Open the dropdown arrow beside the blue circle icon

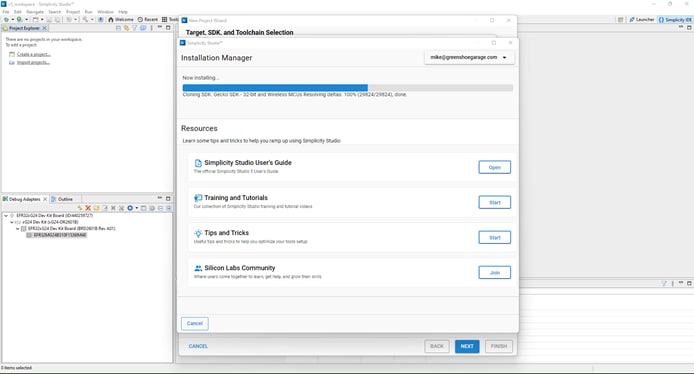(x=137, y=208)
